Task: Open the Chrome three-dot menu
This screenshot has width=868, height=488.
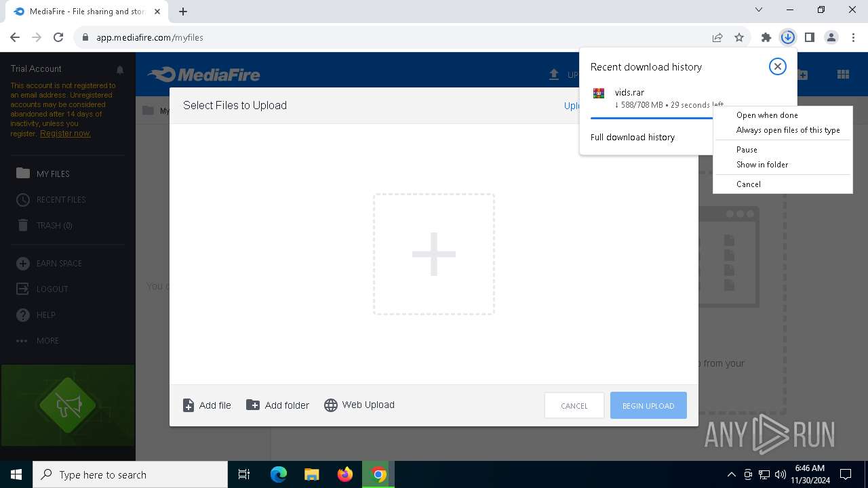Action: click(852, 38)
